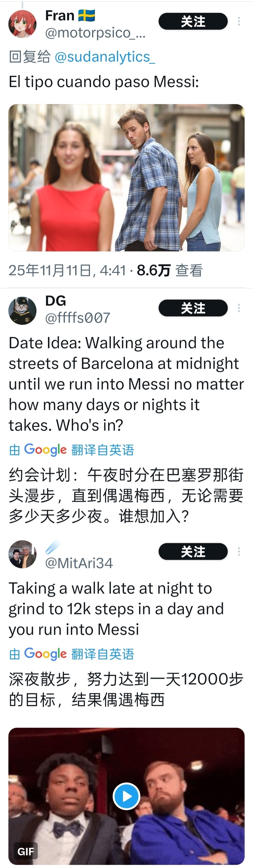
Task: Open Fran's anime profile avatar
Action: (x=22, y=24)
